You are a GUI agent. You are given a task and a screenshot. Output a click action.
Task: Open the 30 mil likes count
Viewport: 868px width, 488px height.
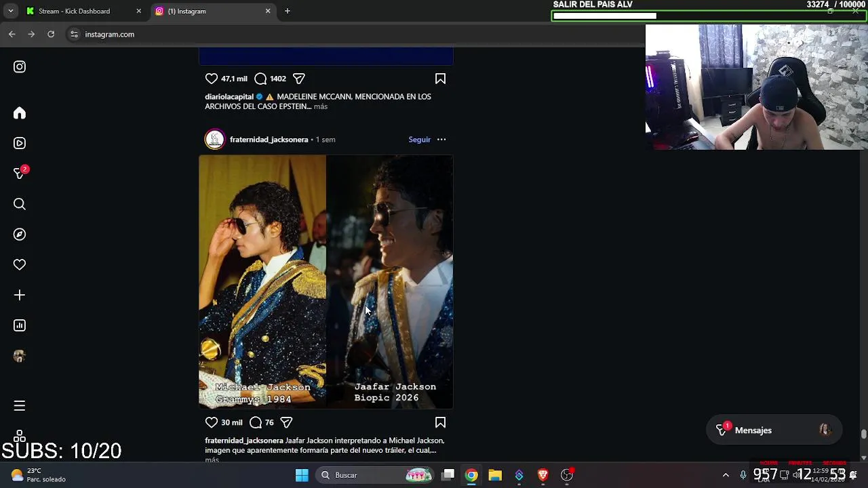click(x=232, y=422)
